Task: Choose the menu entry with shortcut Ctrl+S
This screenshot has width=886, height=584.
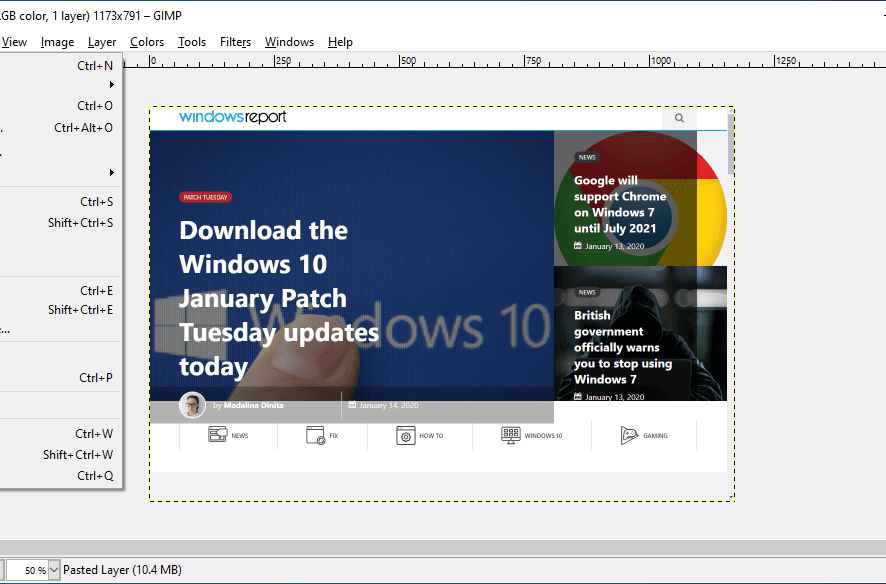Action: 60,202
